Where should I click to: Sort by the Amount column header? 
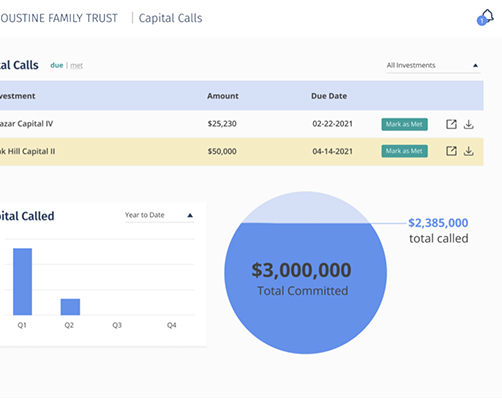(223, 96)
